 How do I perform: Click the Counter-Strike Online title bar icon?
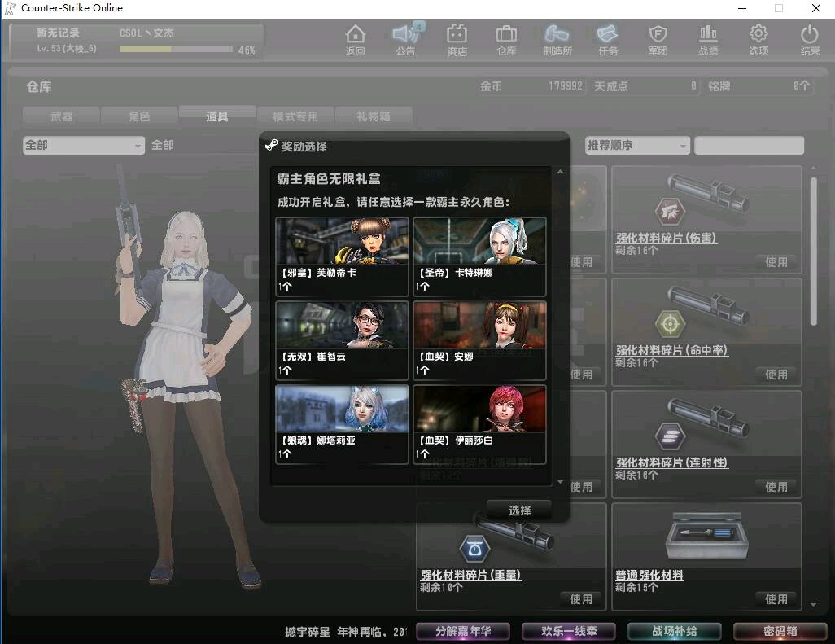(10, 8)
